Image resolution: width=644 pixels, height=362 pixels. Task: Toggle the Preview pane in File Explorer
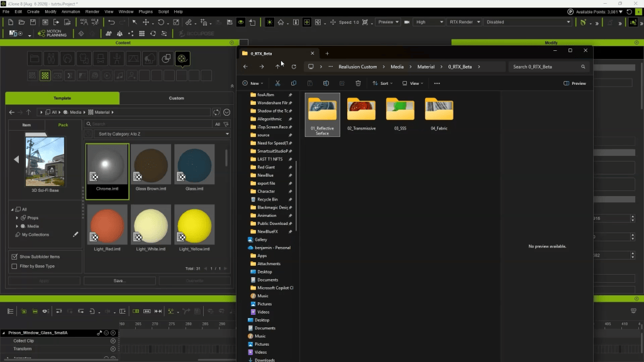coord(575,84)
